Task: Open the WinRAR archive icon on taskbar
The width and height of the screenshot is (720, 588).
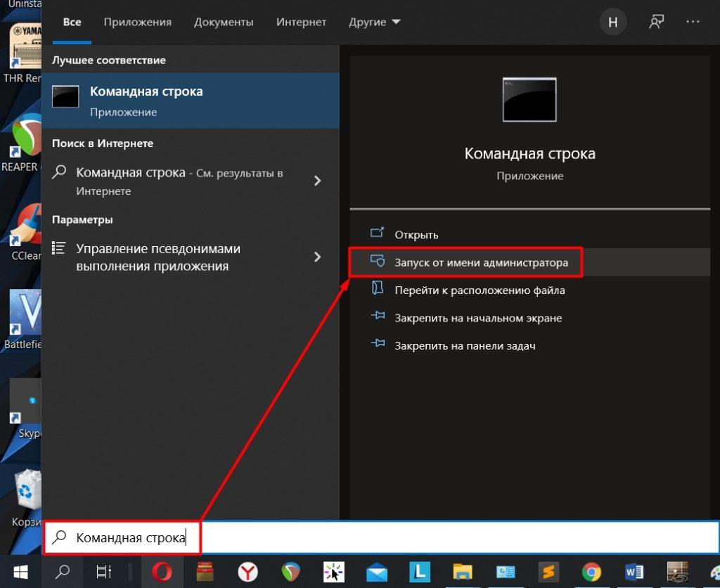Action: (205, 572)
